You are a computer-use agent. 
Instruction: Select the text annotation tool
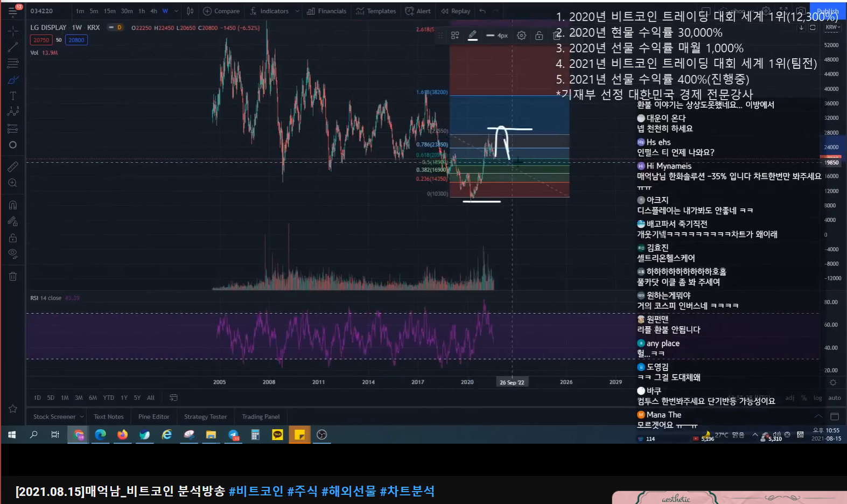click(13, 96)
